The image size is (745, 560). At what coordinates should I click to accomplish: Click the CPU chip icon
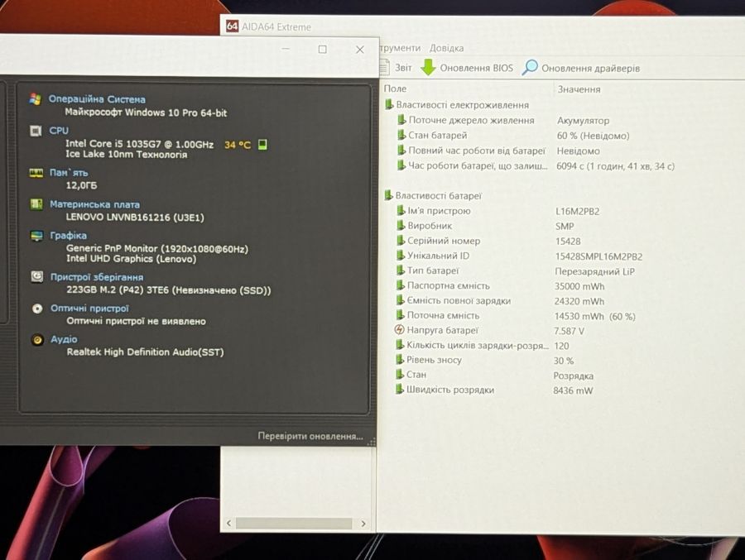coord(36,130)
